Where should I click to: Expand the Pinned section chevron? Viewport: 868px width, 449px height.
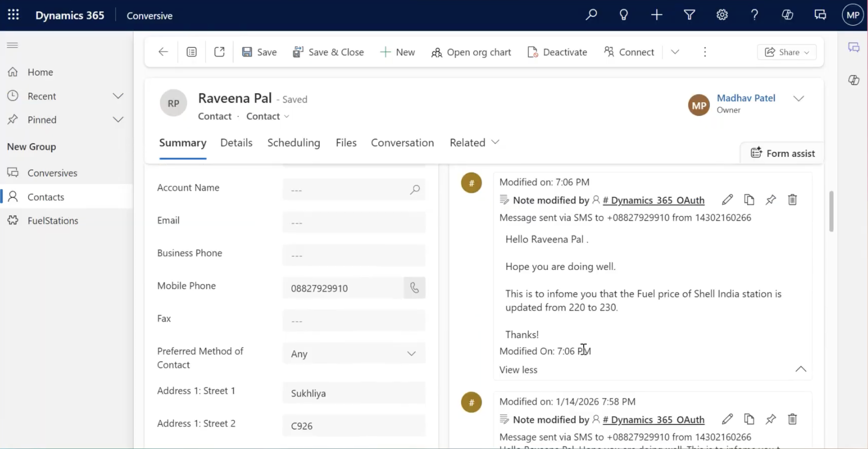[x=118, y=120]
